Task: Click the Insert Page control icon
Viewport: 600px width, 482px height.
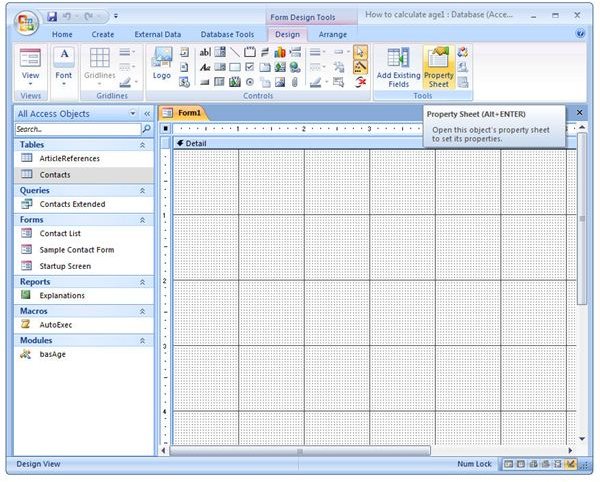Action: (x=265, y=82)
